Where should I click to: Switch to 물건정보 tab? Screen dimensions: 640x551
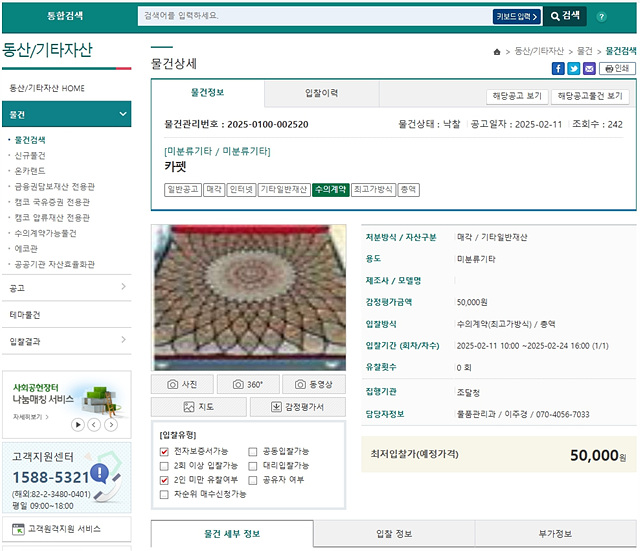click(x=208, y=93)
